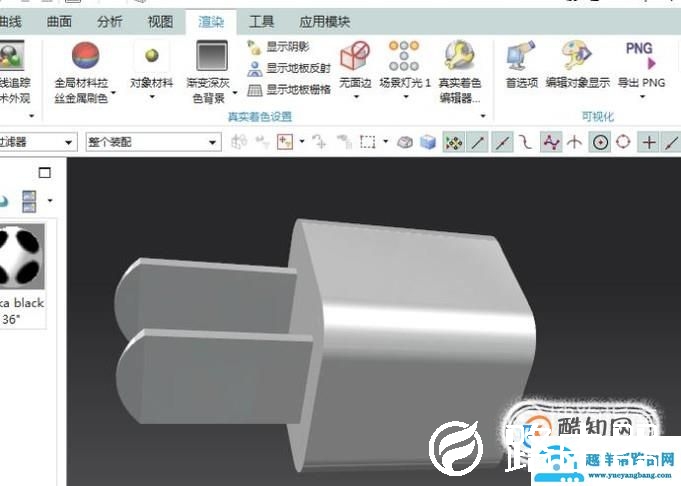The height and width of the screenshot is (486, 681).
Task: Expand the No Face Edges dropdown arrow
Action: pyautogui.click(x=356, y=97)
